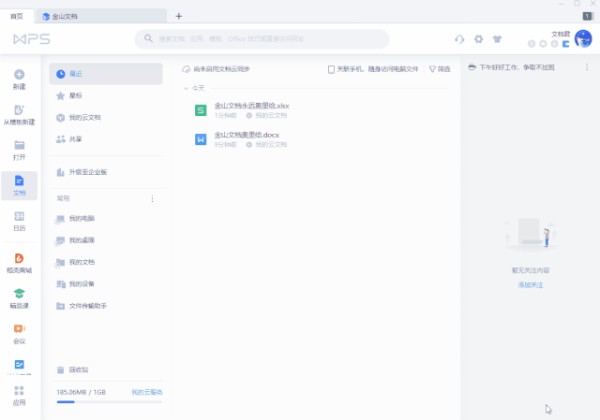Click the skin t-shirt icon in header

click(x=497, y=39)
